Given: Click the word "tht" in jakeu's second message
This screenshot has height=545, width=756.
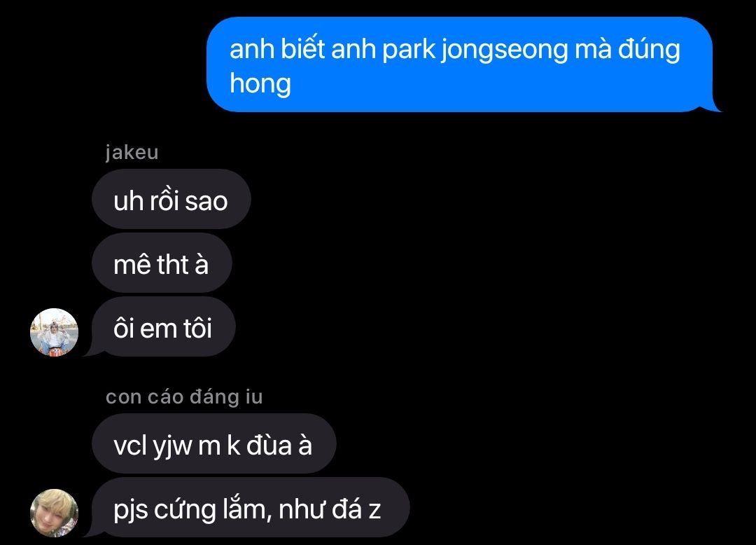Looking at the screenshot, I should [173, 264].
